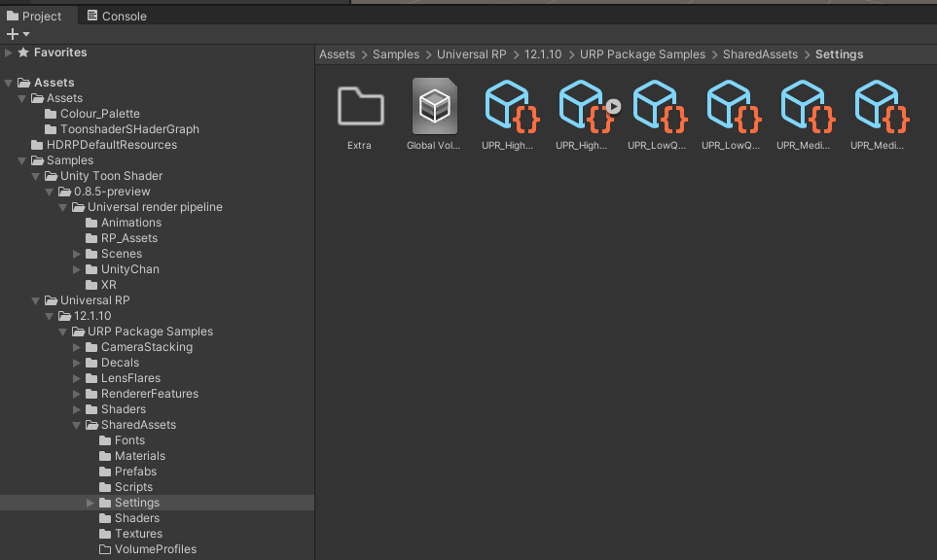This screenshot has width=937, height=560.
Task: Go to URP Package Samples in breadcrumb
Action: (642, 54)
